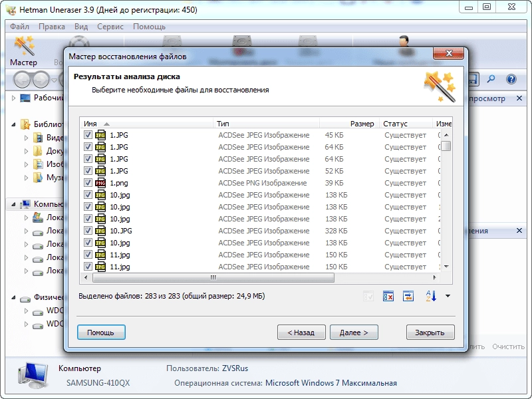Click the PNG file icon of 1.png

tap(100, 183)
